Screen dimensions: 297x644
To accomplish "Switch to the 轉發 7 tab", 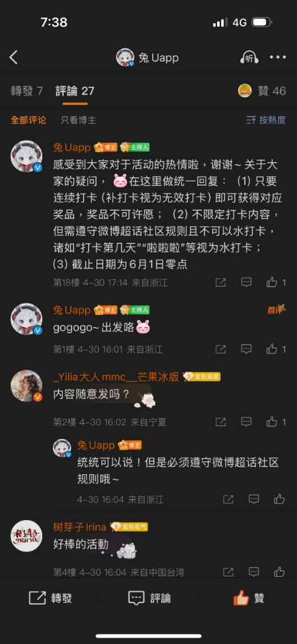I will click(26, 91).
